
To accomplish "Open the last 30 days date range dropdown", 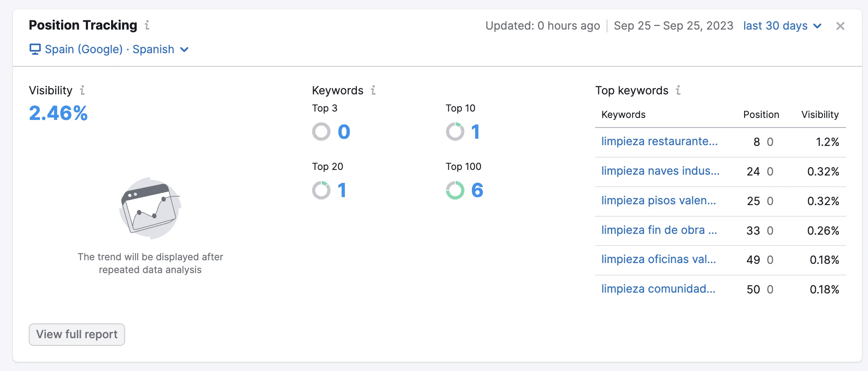I will pyautogui.click(x=782, y=26).
